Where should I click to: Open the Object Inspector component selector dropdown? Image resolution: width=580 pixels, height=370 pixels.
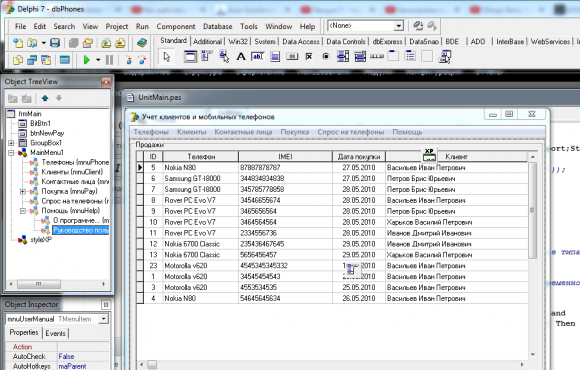point(104,319)
